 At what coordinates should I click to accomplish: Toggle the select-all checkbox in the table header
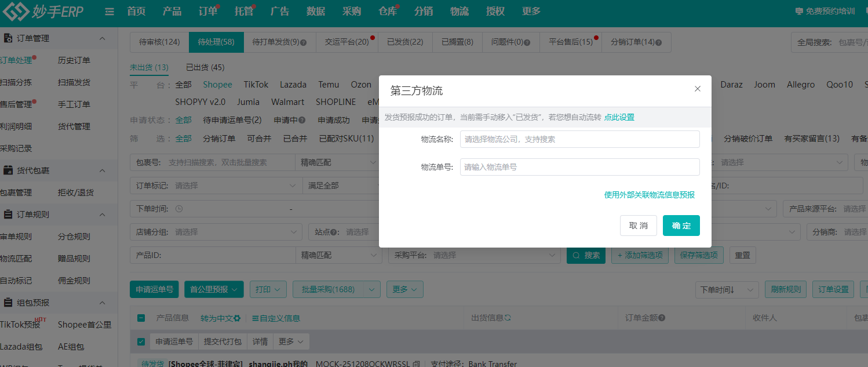[140, 318]
